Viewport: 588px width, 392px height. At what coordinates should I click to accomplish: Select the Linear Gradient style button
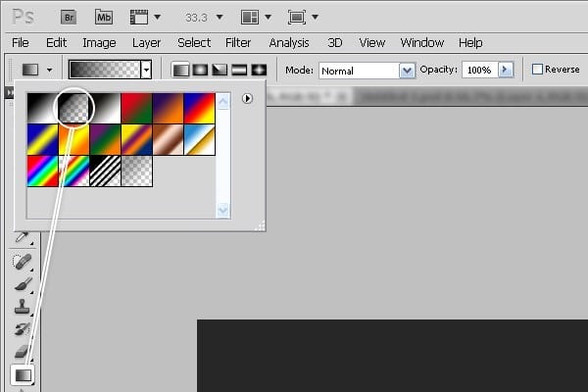click(180, 71)
